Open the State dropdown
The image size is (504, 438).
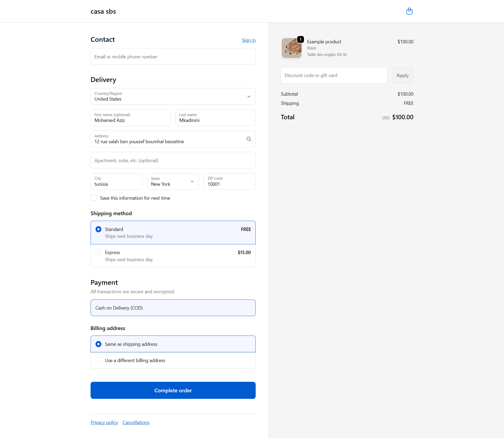point(173,182)
